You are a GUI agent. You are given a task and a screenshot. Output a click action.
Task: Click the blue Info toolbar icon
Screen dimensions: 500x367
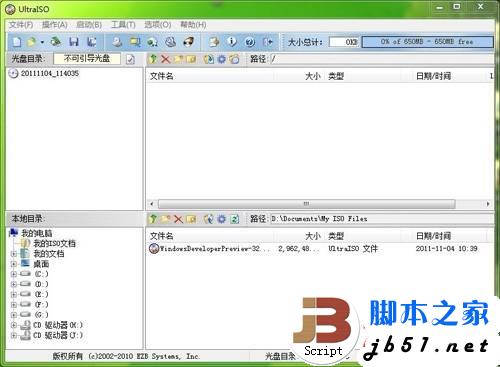232,42
